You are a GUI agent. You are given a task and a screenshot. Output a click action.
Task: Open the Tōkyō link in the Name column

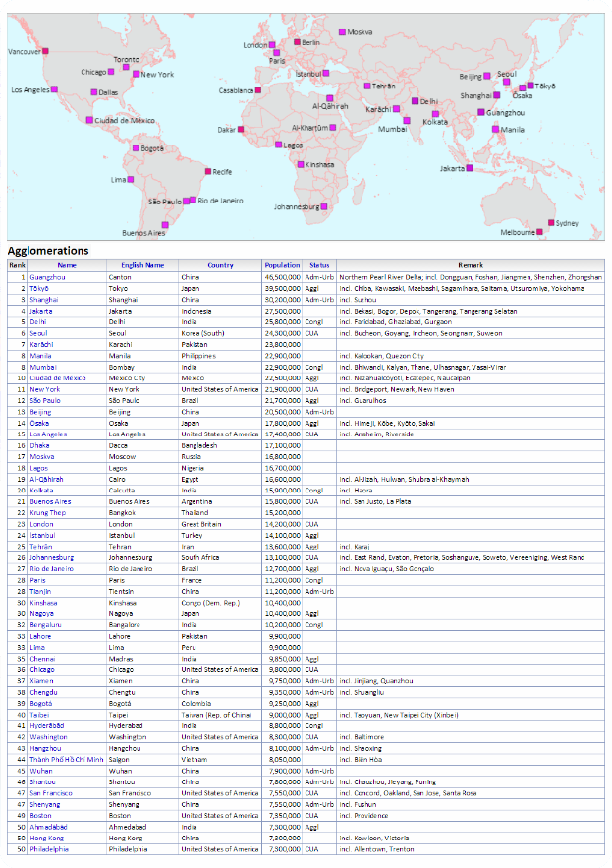pyautogui.click(x=39, y=288)
